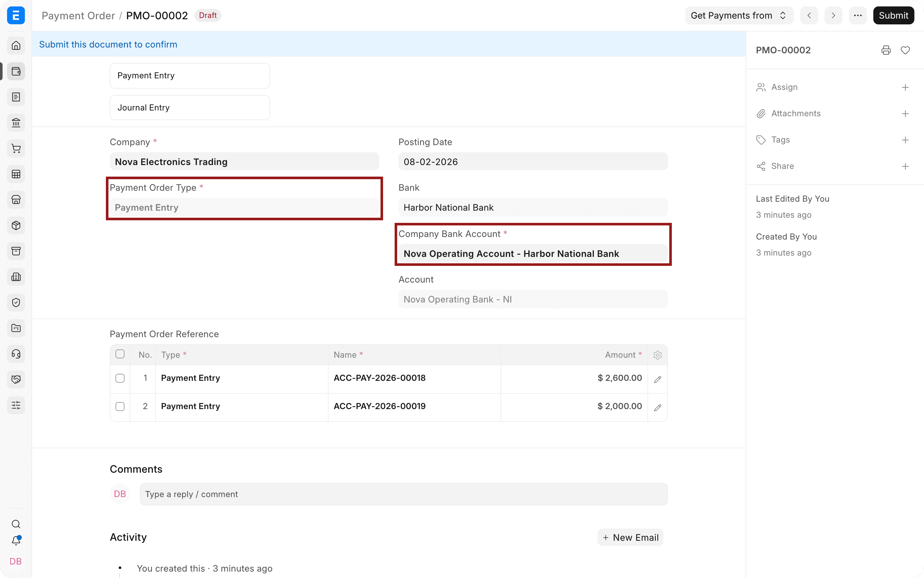The image size is (924, 578).
Task: Edit row ACC-PAY-2026-00018 with pencil icon
Action: point(657,379)
